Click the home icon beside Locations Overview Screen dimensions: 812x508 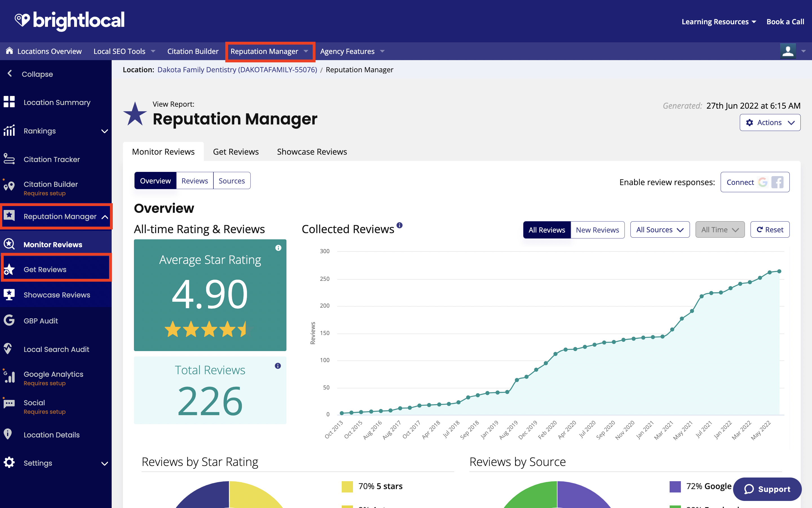[x=9, y=51]
